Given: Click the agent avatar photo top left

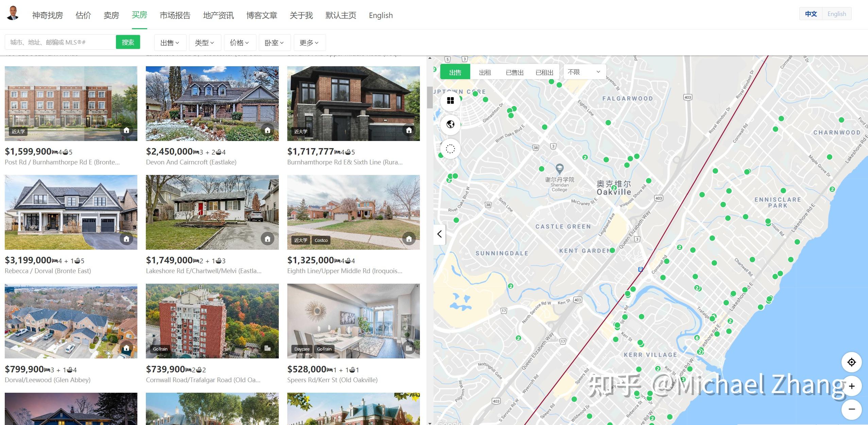Looking at the screenshot, I should (x=13, y=14).
